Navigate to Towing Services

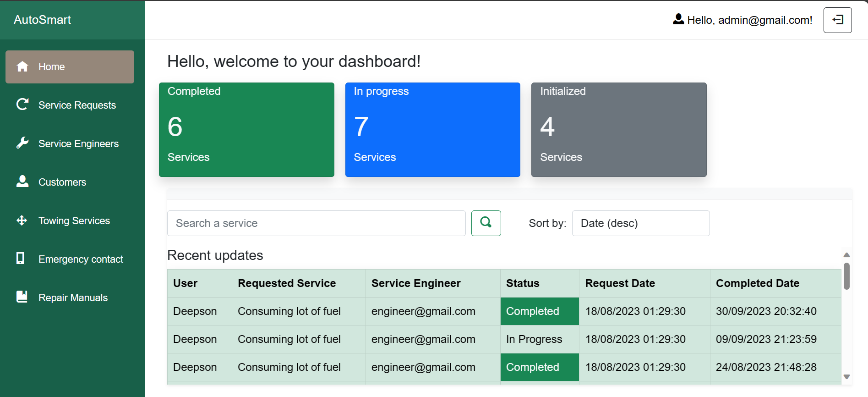tap(70, 221)
